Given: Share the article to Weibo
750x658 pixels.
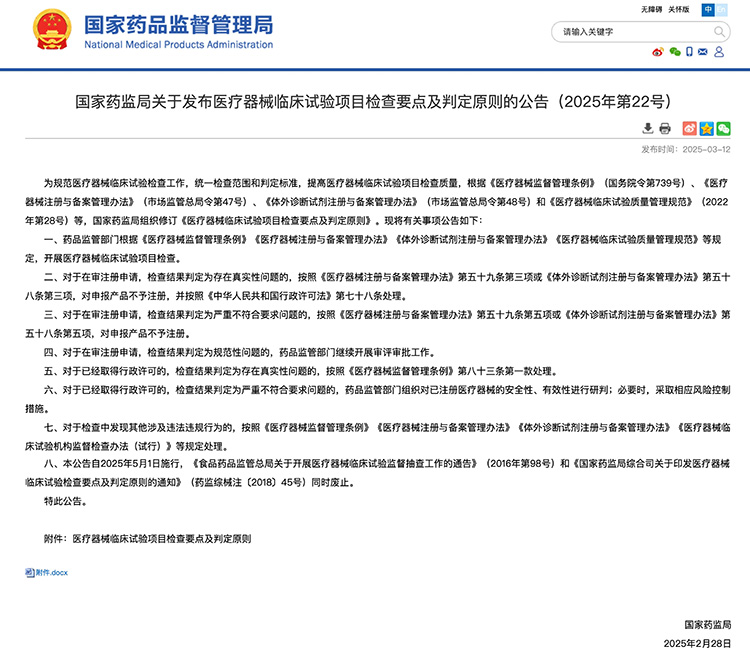Looking at the screenshot, I should point(689,128).
